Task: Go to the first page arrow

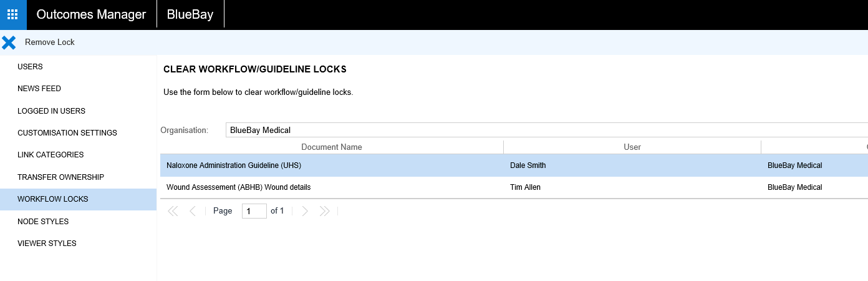Action: click(x=173, y=211)
